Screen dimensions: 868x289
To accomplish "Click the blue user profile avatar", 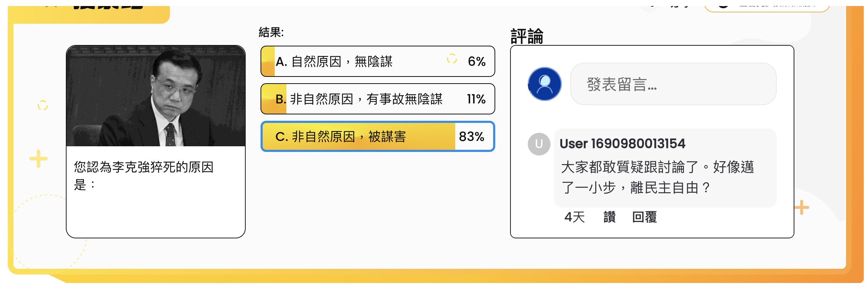I will pos(544,84).
